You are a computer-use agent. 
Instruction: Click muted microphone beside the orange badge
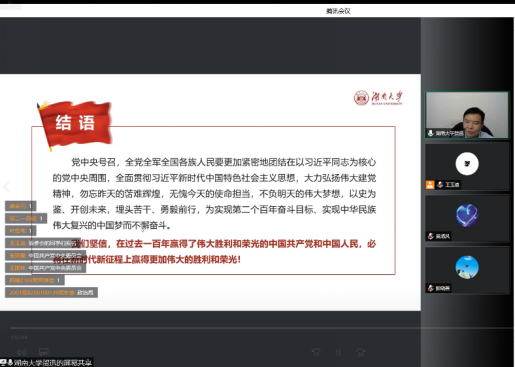pos(440,185)
